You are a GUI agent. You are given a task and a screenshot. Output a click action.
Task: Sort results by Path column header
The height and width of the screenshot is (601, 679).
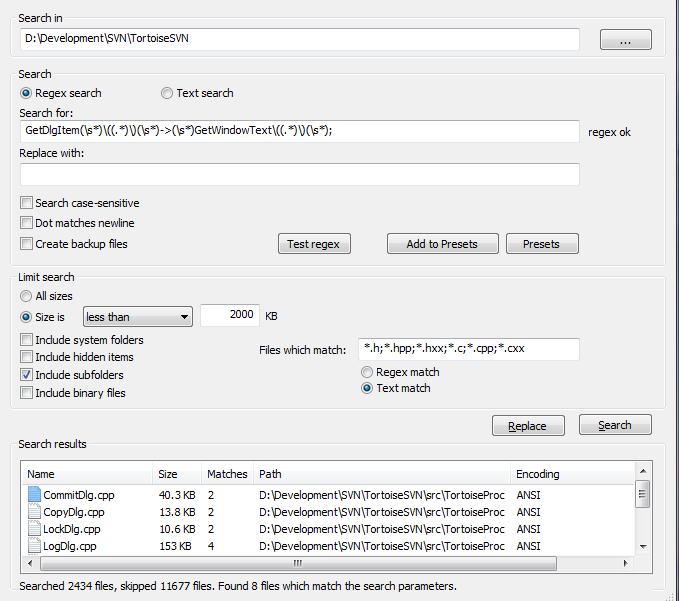(382, 474)
